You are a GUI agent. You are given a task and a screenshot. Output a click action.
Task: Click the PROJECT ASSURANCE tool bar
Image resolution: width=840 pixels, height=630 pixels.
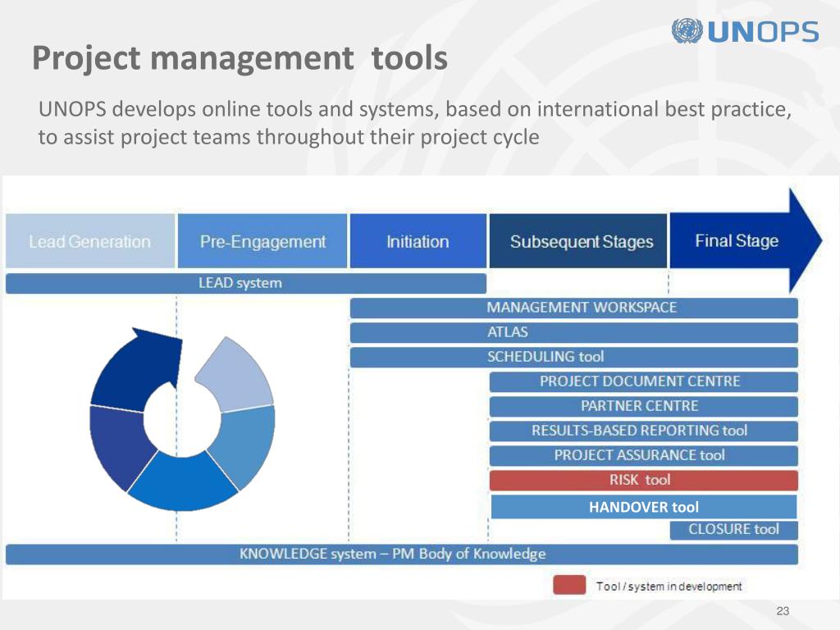pos(643,455)
